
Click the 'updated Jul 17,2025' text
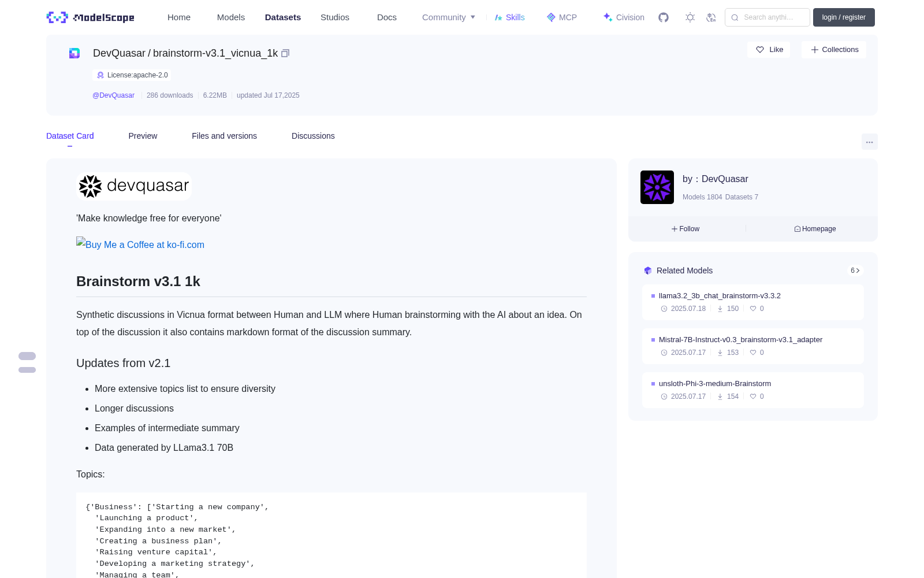tap(268, 95)
